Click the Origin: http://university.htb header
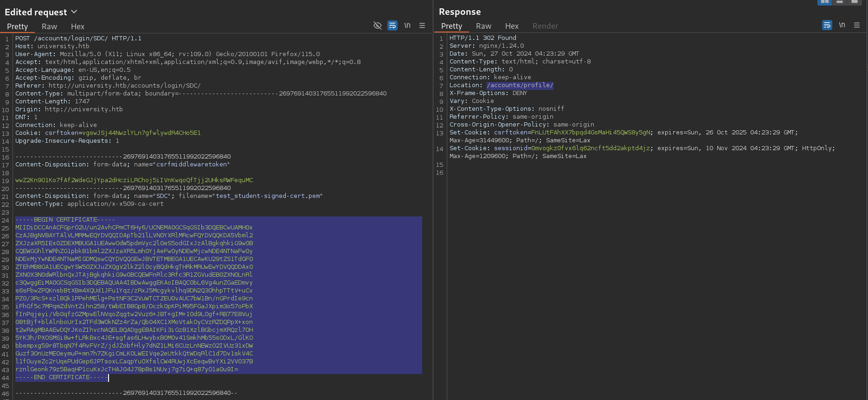The height and width of the screenshot is (400, 868). (x=69, y=109)
